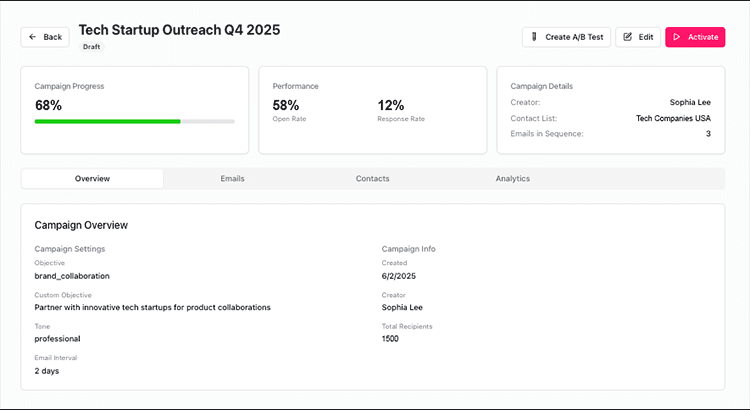Screen dimensions: 750x410
Task: Click the pencil icon on Edit
Action: tap(628, 37)
